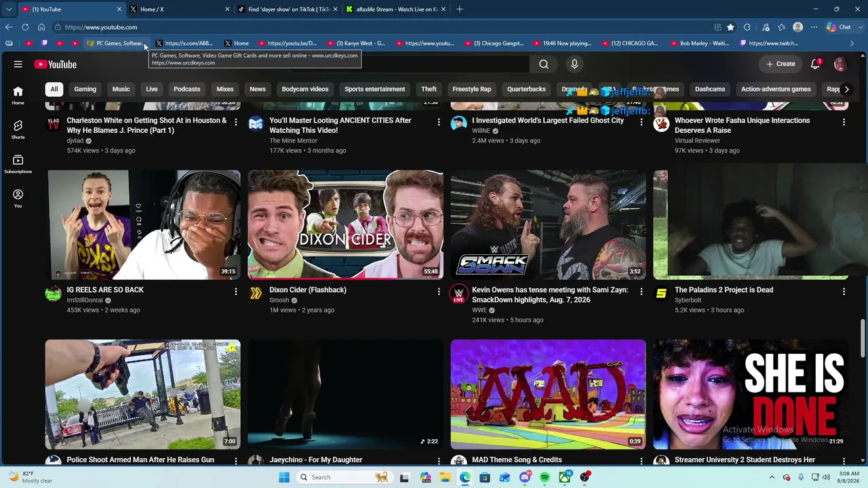Viewport: 868px width, 488px height.
Task: Open the You page in sidebar
Action: 18,198
